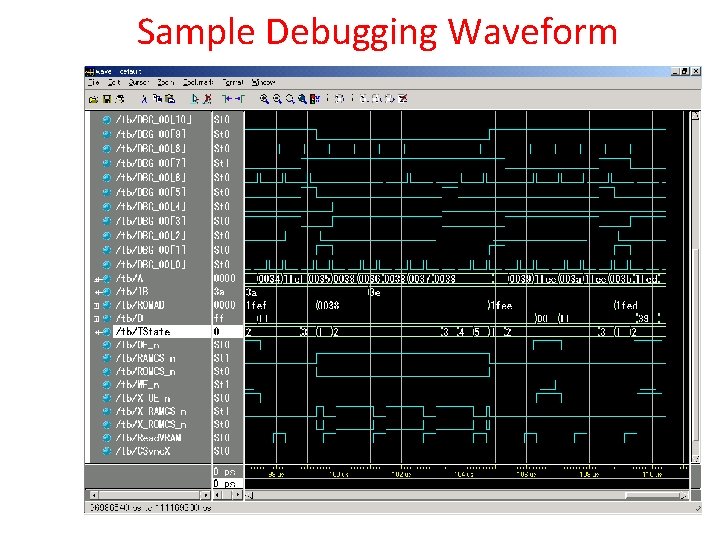Viewport: 720px width, 540px height.
Task: Open the Bookmark menu
Action: point(198,83)
